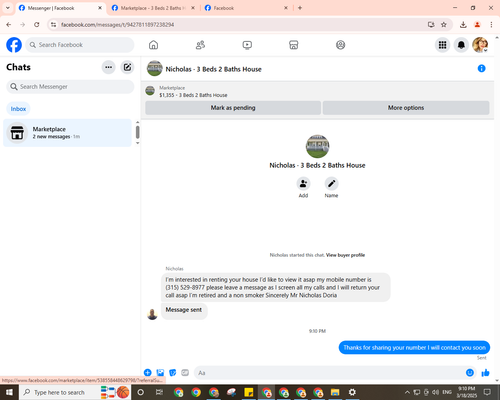This screenshot has height=400, width=500.
Task: Click the sent message bubble
Action: coord(414,347)
